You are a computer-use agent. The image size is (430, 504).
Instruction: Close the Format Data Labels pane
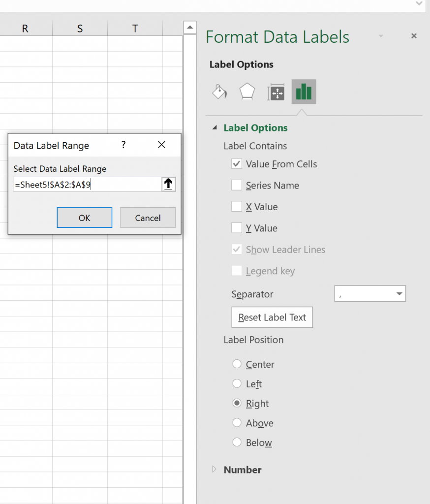(414, 36)
